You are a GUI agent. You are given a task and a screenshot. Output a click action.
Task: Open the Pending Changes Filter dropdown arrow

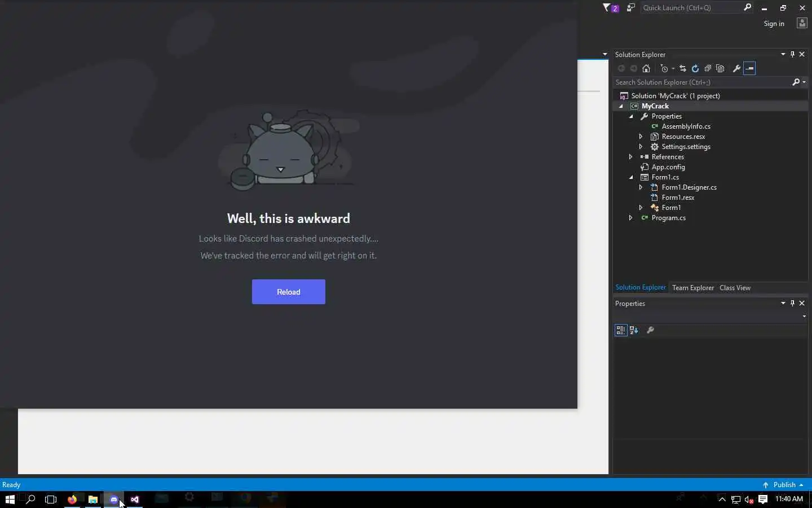click(673, 69)
